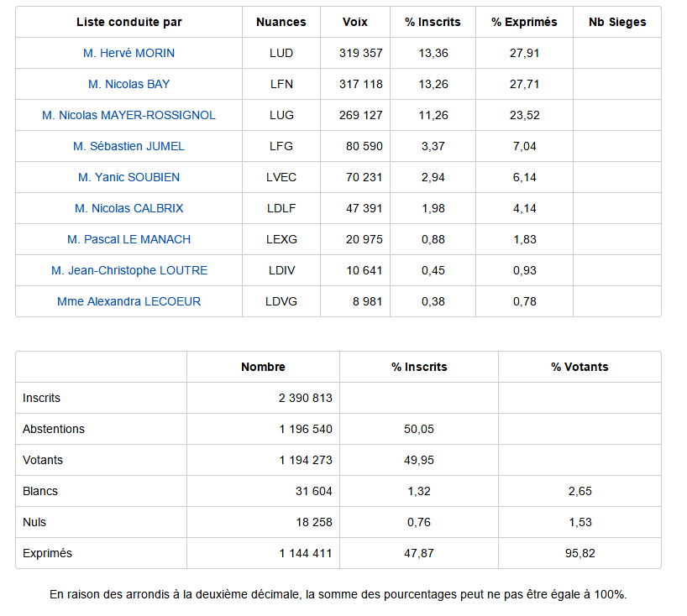
Task: Click the Abstentions row label
Action: coord(54,429)
